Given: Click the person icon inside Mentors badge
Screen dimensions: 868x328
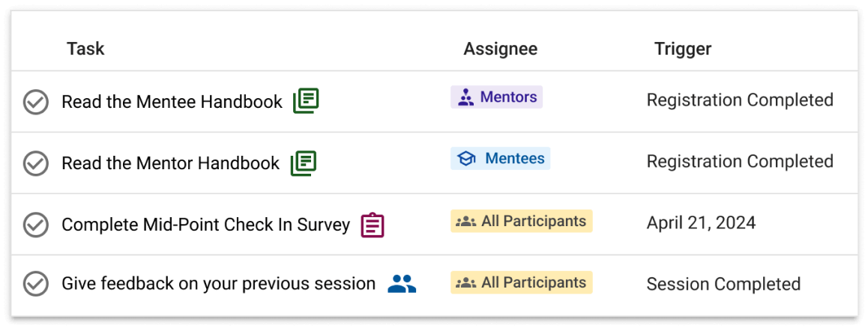Looking at the screenshot, I should tap(466, 98).
